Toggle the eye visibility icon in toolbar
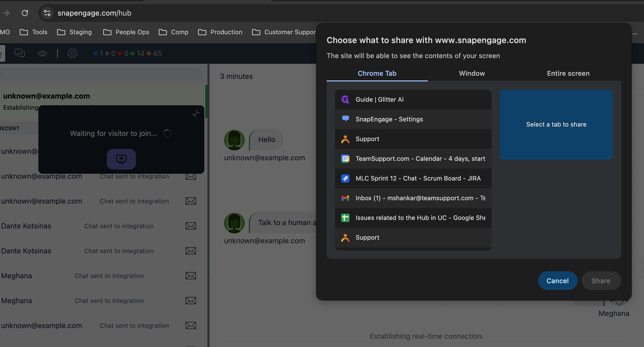The image size is (644, 347). (43, 53)
